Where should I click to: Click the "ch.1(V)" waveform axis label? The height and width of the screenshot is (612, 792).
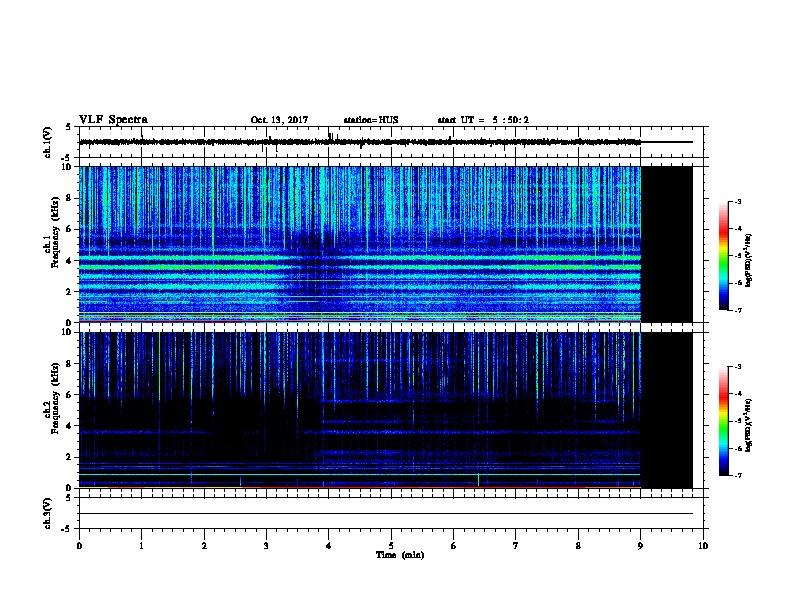point(48,142)
